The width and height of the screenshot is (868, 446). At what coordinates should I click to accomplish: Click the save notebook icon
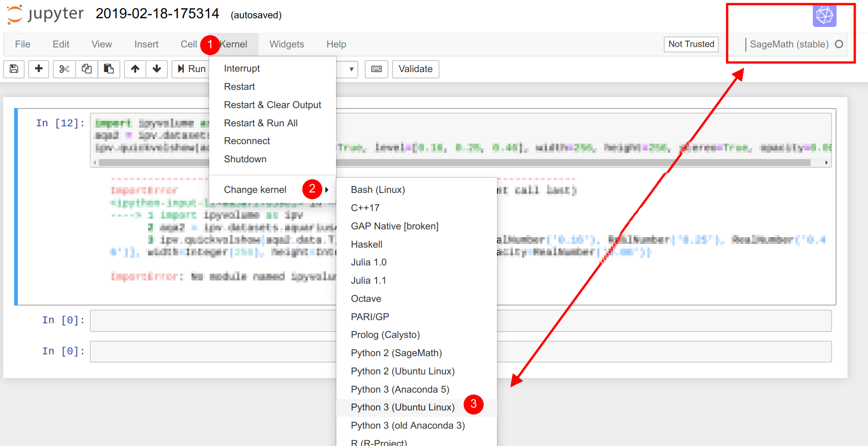[x=14, y=69]
